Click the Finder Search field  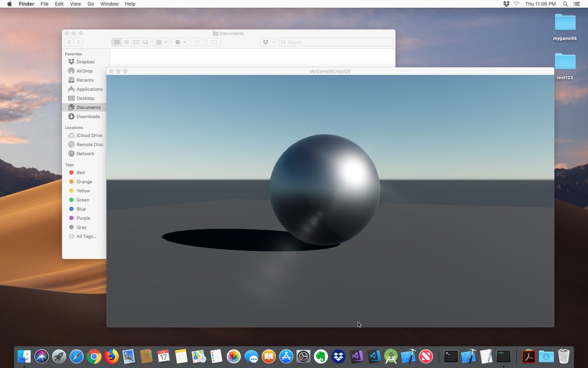coord(336,42)
